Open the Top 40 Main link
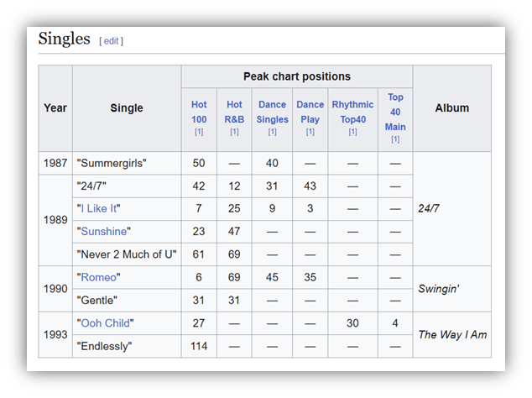The height and width of the screenshot is (398, 532). pos(395,112)
